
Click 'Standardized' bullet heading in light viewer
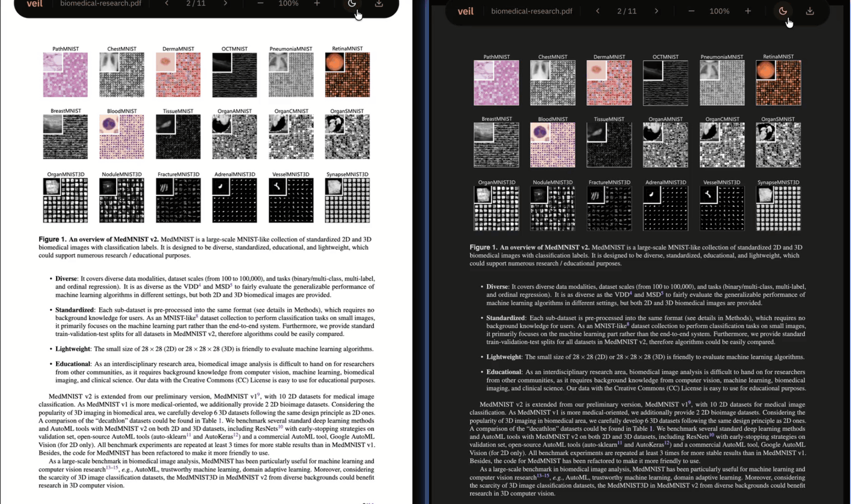tap(74, 310)
